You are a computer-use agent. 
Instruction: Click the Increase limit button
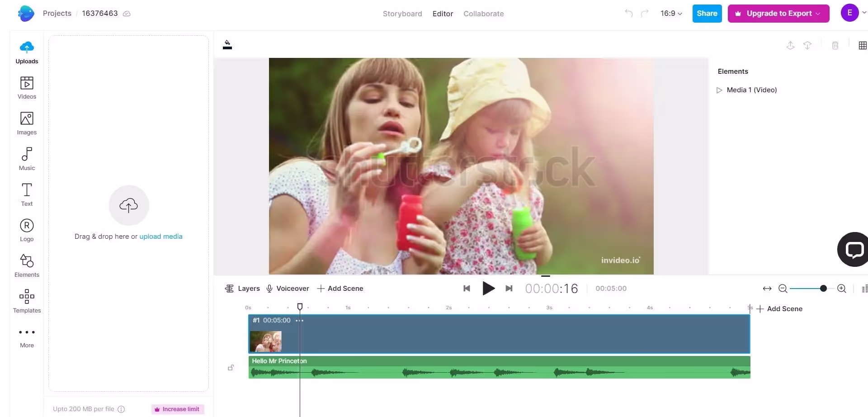pos(178,409)
